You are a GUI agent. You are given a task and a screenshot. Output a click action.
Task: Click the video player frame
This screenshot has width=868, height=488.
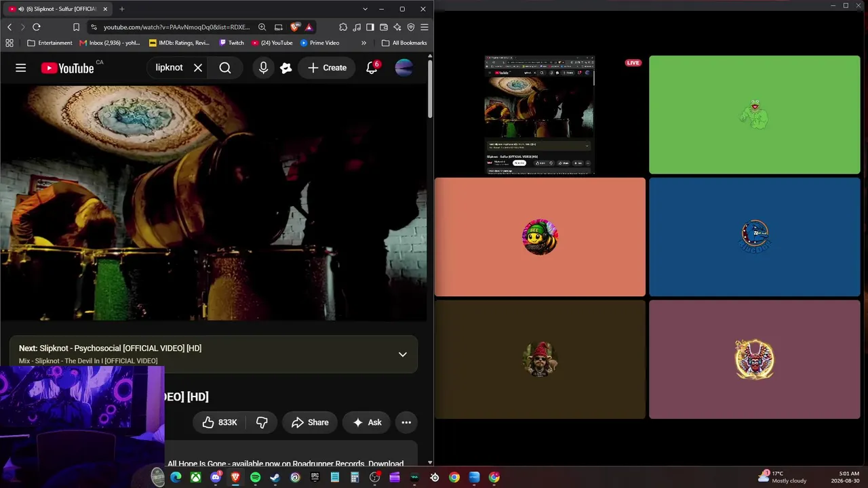(x=214, y=202)
